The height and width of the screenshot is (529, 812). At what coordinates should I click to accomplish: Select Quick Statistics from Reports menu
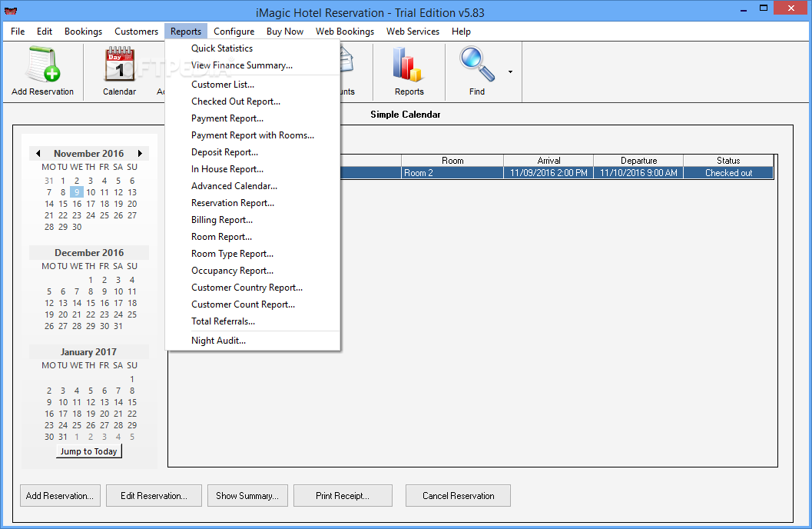(253, 48)
